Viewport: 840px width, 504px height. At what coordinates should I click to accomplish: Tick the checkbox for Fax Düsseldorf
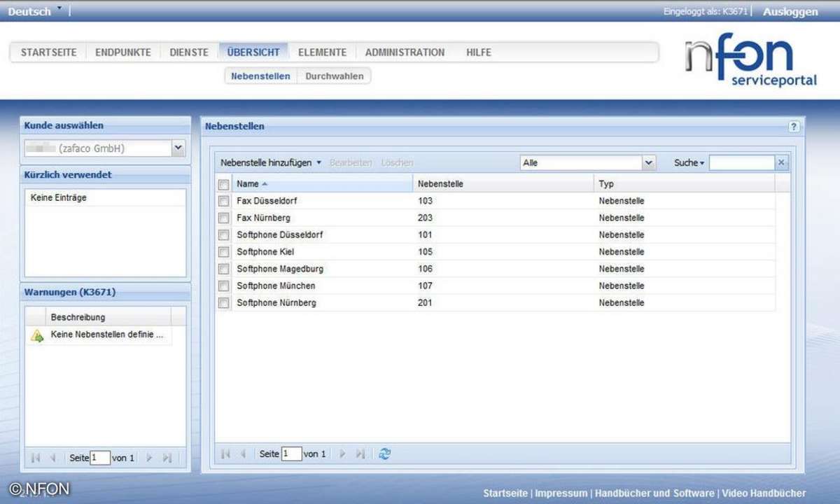tap(223, 201)
